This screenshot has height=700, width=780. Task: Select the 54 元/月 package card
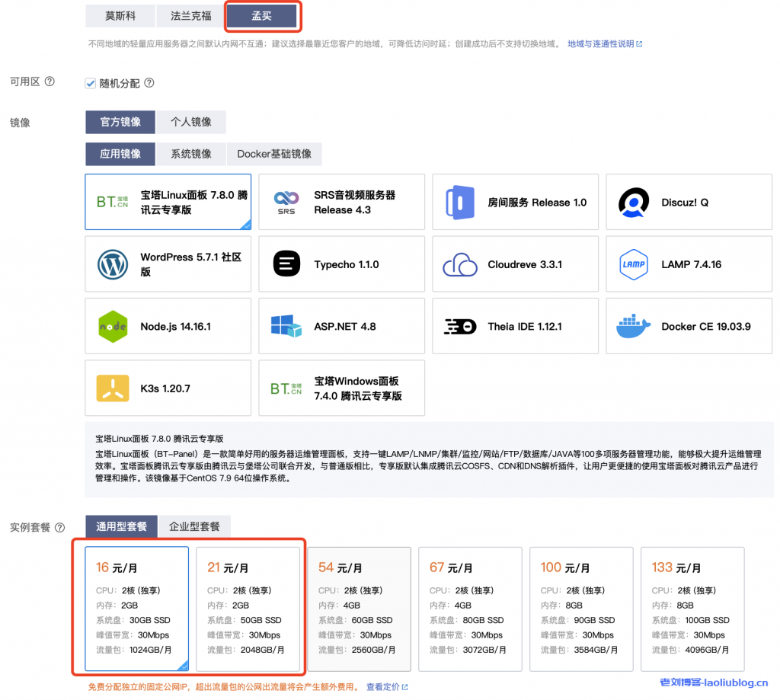coord(359,609)
